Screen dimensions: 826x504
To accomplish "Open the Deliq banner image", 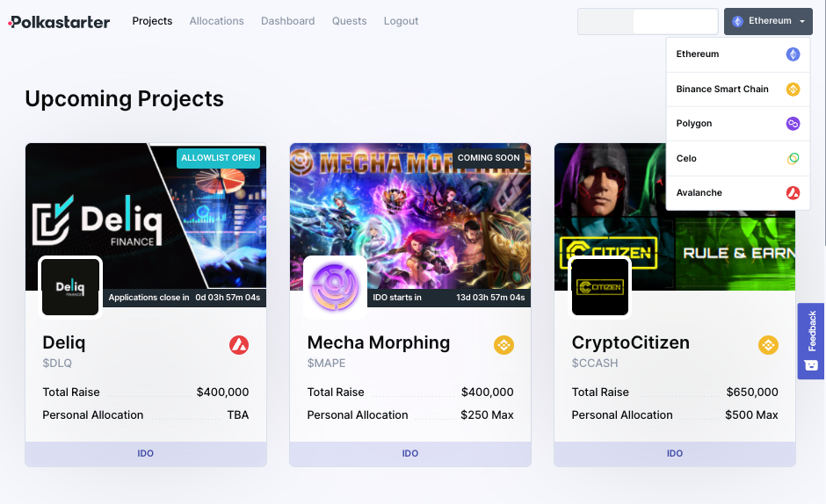I will point(146,216).
